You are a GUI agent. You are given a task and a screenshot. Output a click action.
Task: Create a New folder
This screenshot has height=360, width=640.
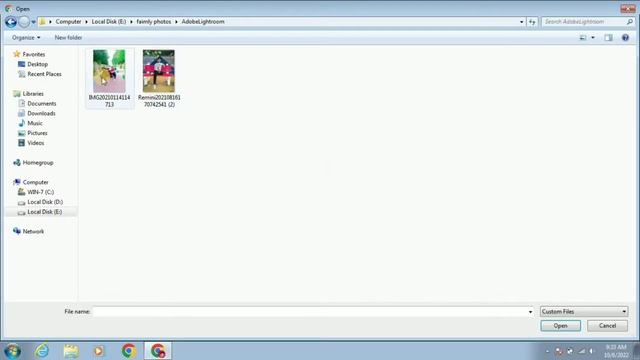tap(68, 38)
